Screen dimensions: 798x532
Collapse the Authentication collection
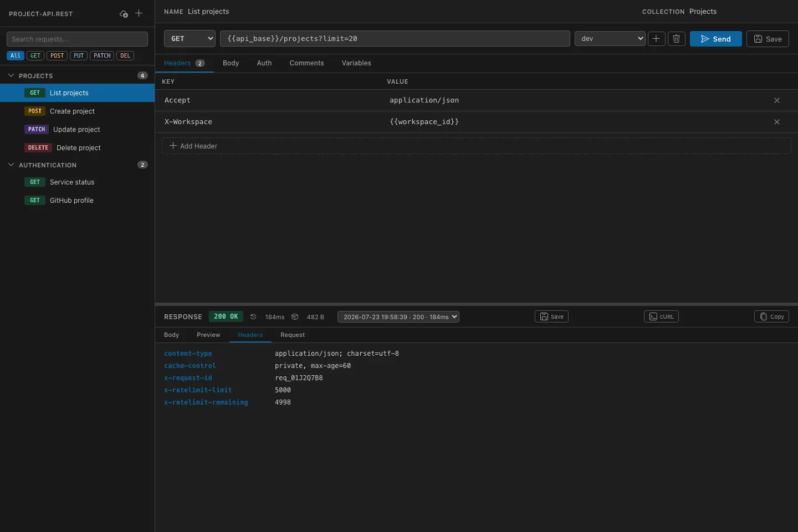[x=11, y=165]
